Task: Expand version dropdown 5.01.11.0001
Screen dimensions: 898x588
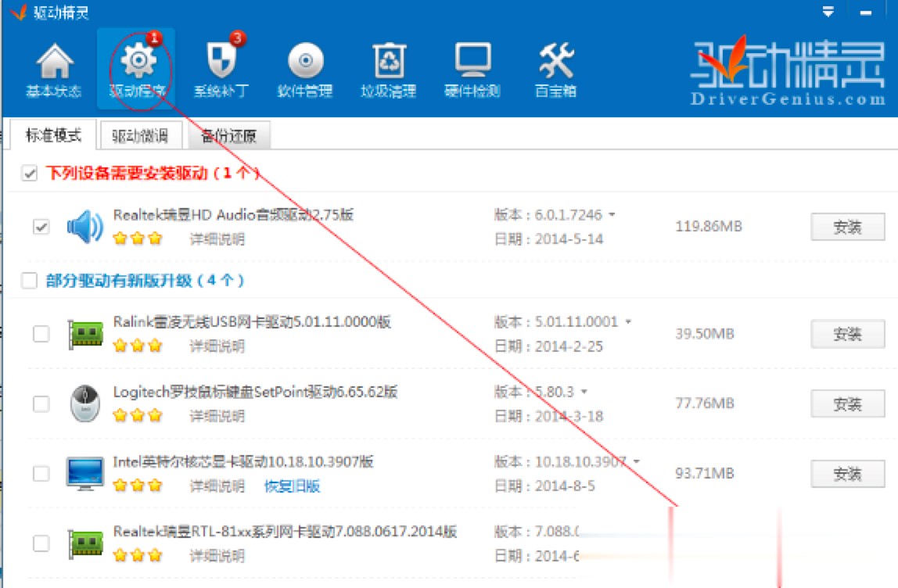Action: [628, 322]
